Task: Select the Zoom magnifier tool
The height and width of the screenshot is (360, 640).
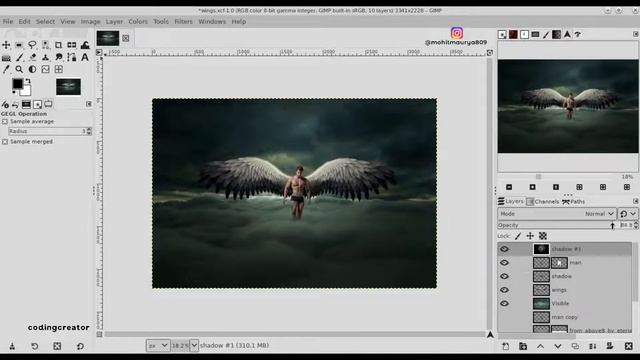Action: pyautogui.click(x=19, y=70)
